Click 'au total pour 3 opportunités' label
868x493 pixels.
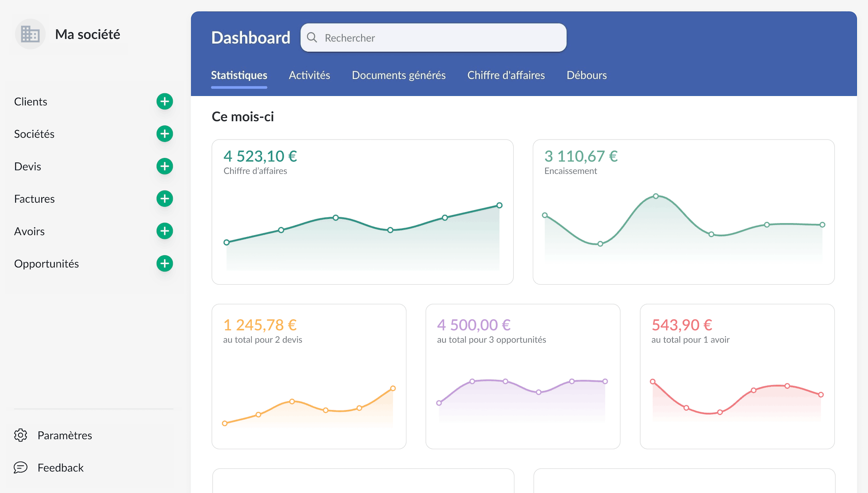491,339
